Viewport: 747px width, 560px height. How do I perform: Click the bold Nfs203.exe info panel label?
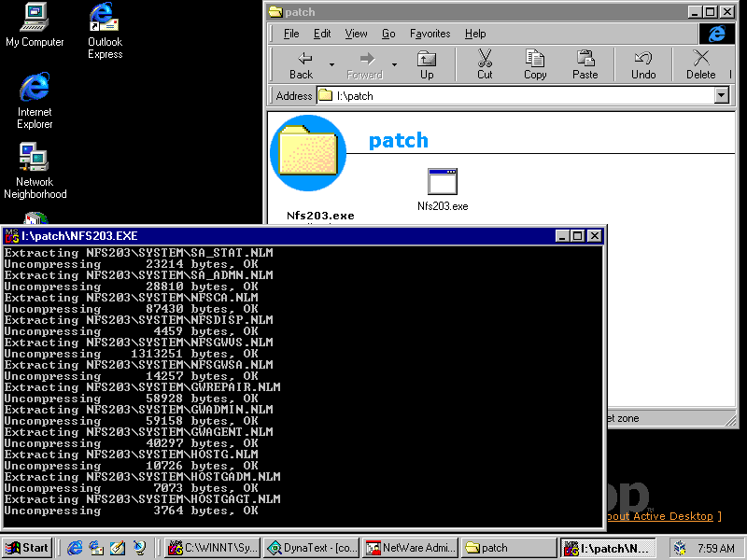click(320, 216)
